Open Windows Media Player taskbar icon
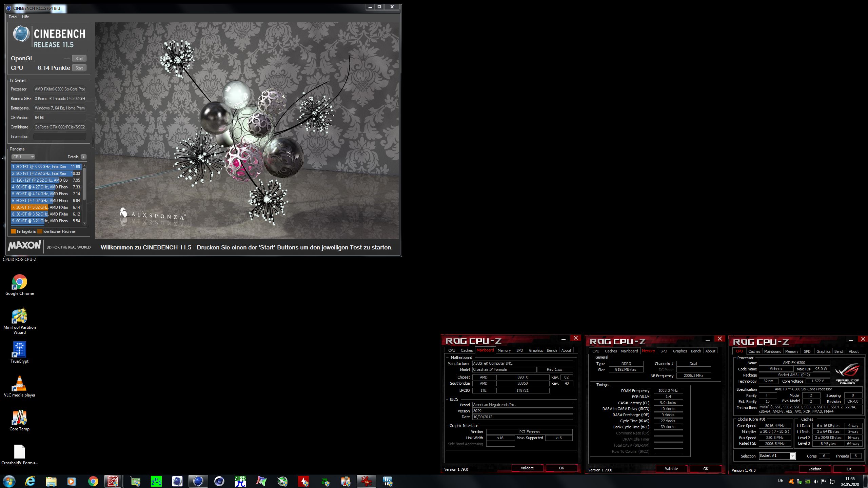The height and width of the screenshot is (488, 868). coord(72,481)
